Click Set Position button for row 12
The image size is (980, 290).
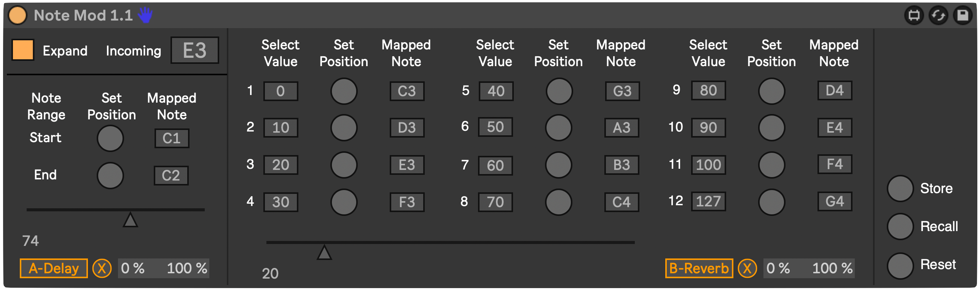tap(771, 202)
